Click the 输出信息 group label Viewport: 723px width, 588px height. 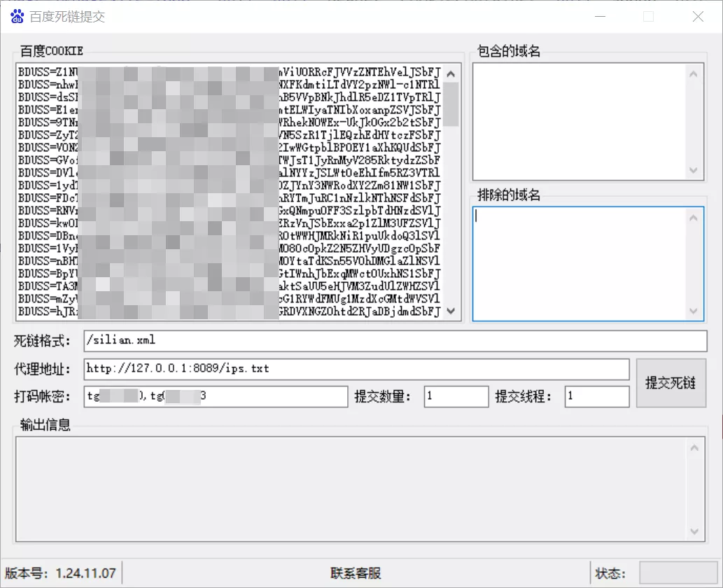point(45,425)
